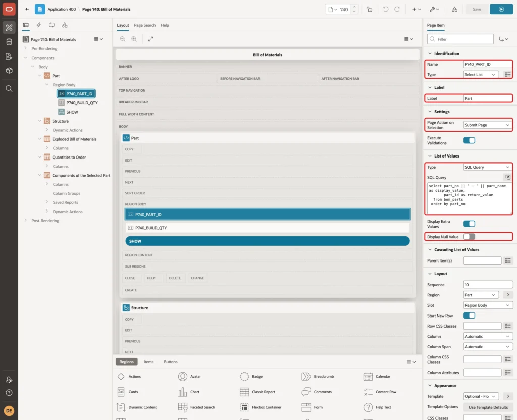Click the Undo arrow in top toolbar
This screenshot has width=517, height=420.
coord(385,9)
